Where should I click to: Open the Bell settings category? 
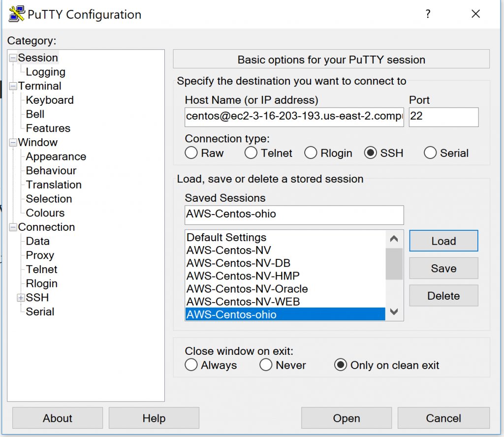(x=35, y=114)
